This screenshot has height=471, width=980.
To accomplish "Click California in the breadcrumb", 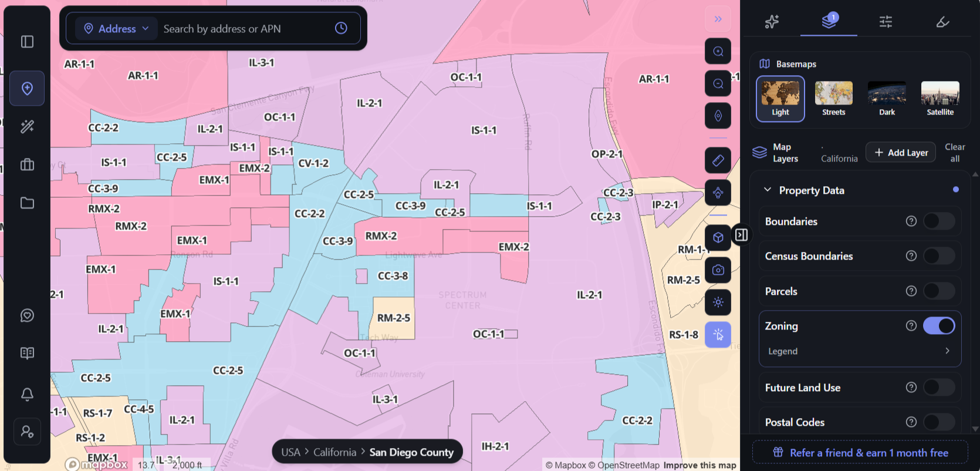I will tap(334, 452).
